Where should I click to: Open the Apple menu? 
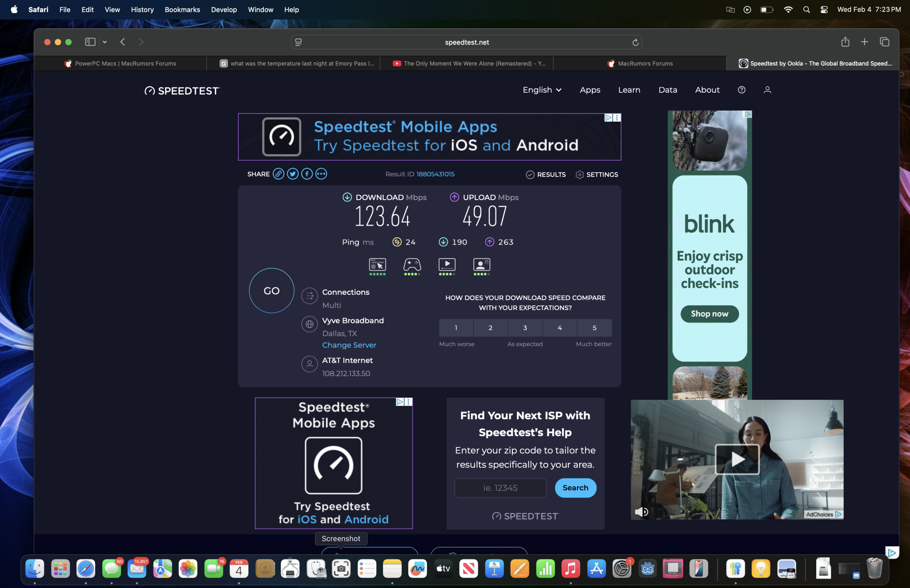coord(14,10)
